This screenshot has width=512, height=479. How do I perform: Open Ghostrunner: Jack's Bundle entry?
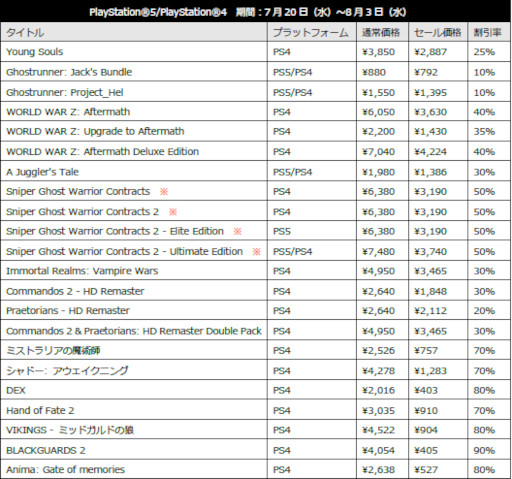tap(69, 72)
